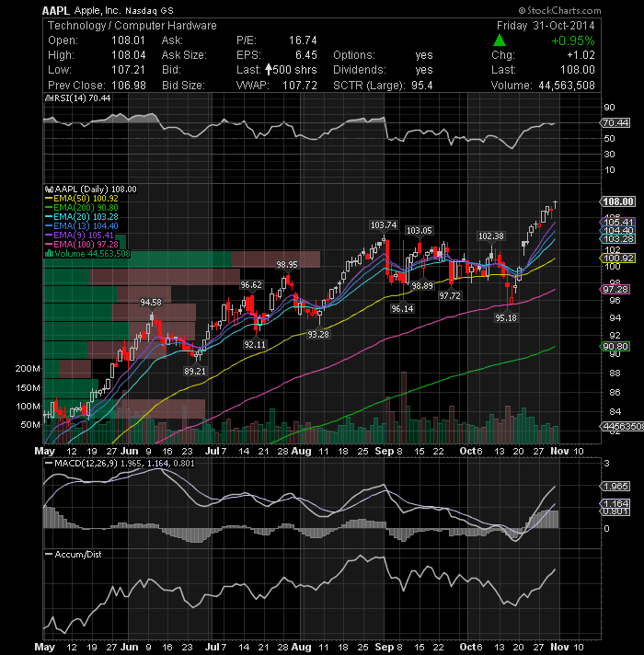The width and height of the screenshot is (644, 655).
Task: Click the 96.14 low price label
Action: click(x=402, y=309)
